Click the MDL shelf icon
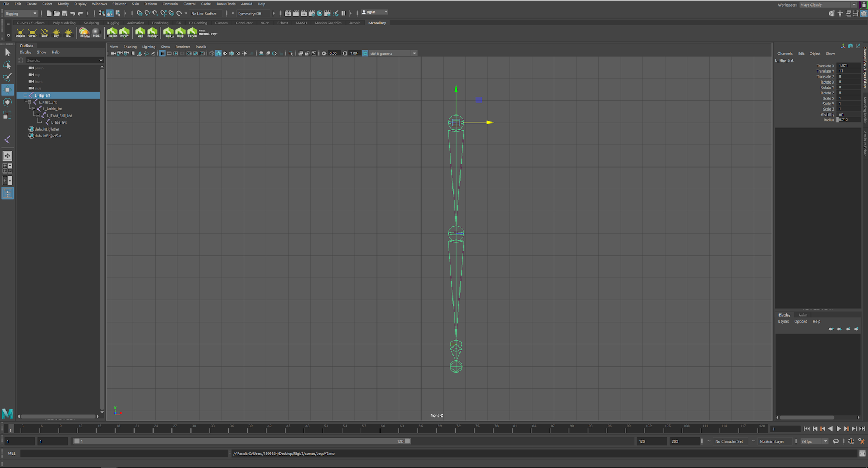The height and width of the screenshot is (468, 868). pyautogui.click(x=96, y=33)
